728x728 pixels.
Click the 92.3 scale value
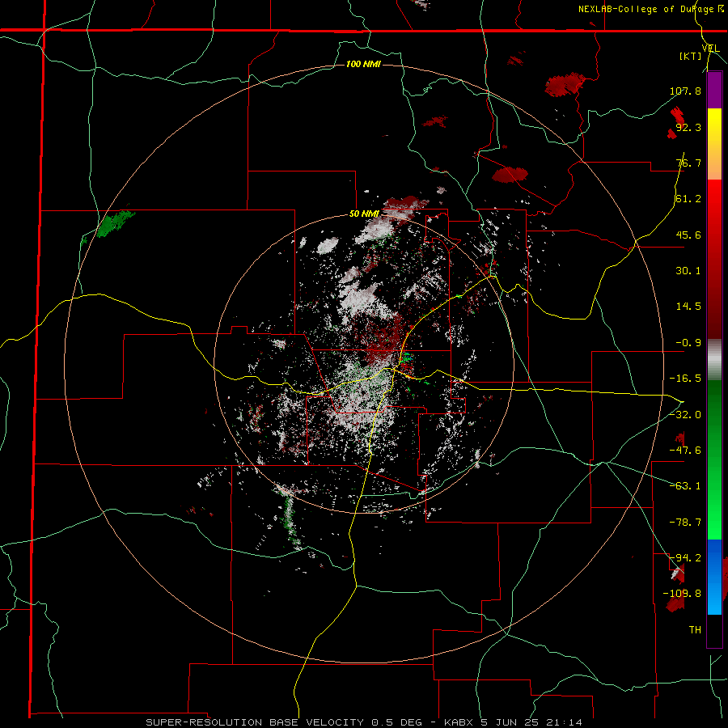tap(688, 127)
